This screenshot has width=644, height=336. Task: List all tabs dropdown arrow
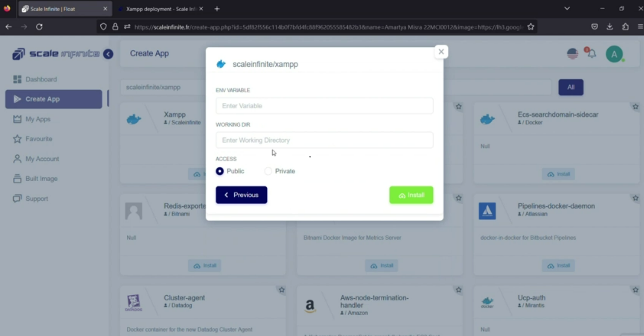(567, 8)
